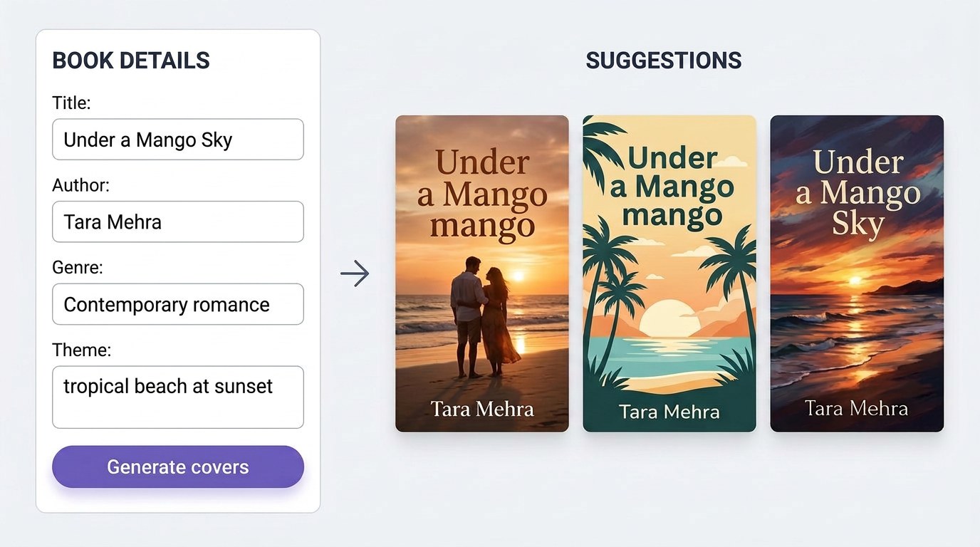Choose the cover with couple on beach
The image size is (980, 547).
(x=482, y=273)
